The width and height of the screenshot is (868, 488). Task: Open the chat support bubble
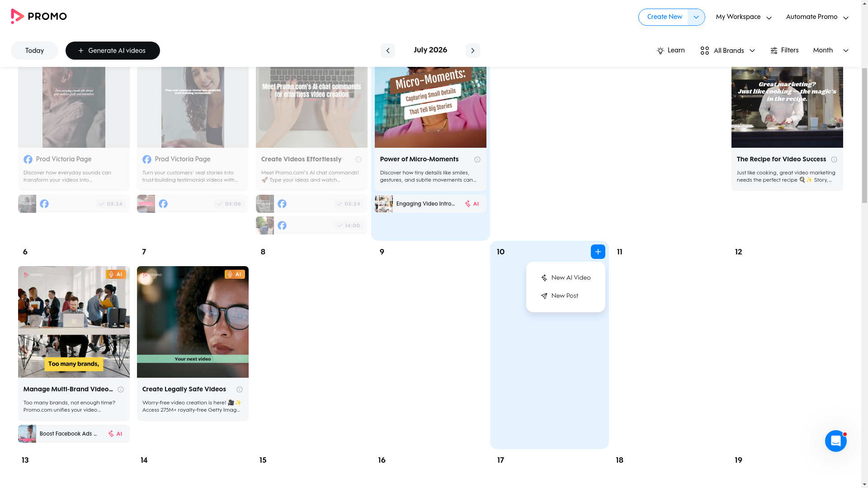[x=835, y=441]
